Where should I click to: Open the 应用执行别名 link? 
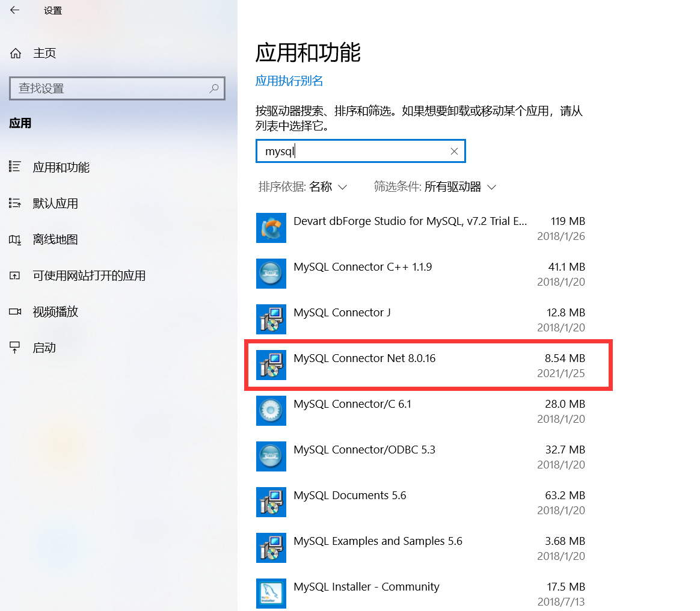coord(289,81)
